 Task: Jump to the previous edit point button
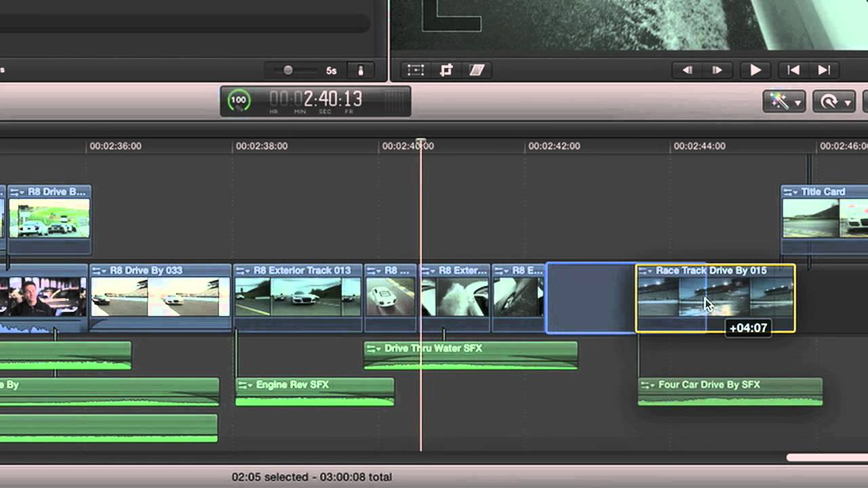point(793,70)
